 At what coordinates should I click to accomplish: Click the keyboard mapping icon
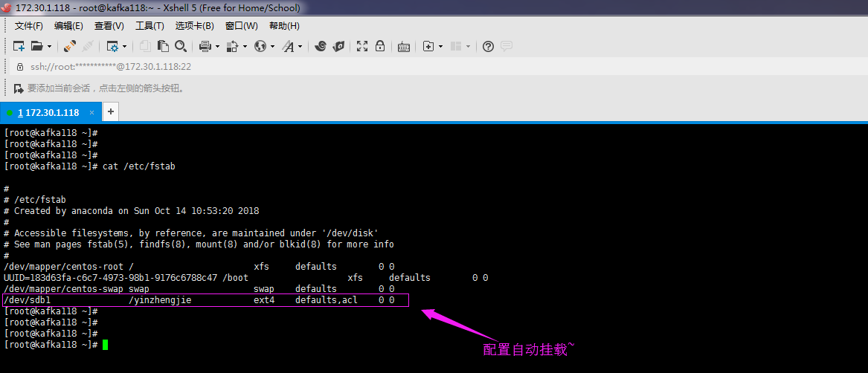[x=404, y=47]
